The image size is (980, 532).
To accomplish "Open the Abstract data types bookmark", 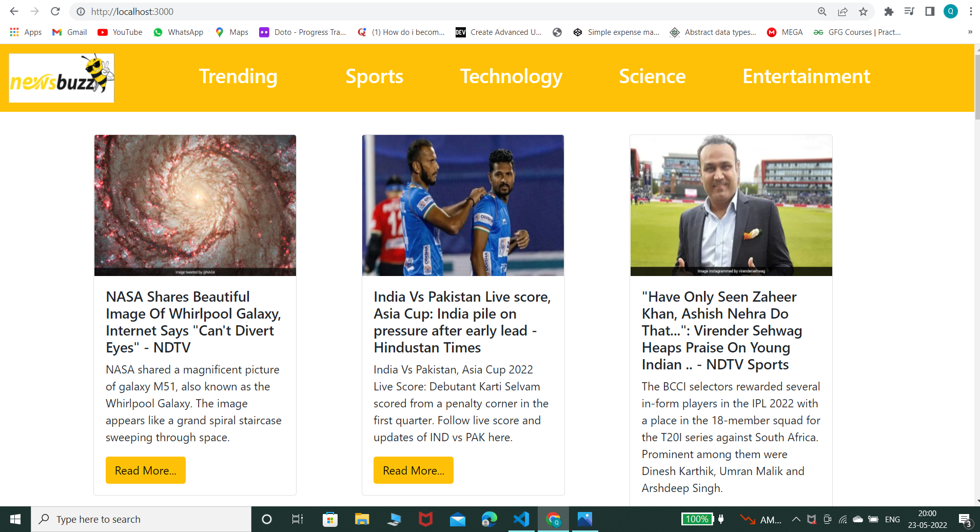I will pos(713,32).
